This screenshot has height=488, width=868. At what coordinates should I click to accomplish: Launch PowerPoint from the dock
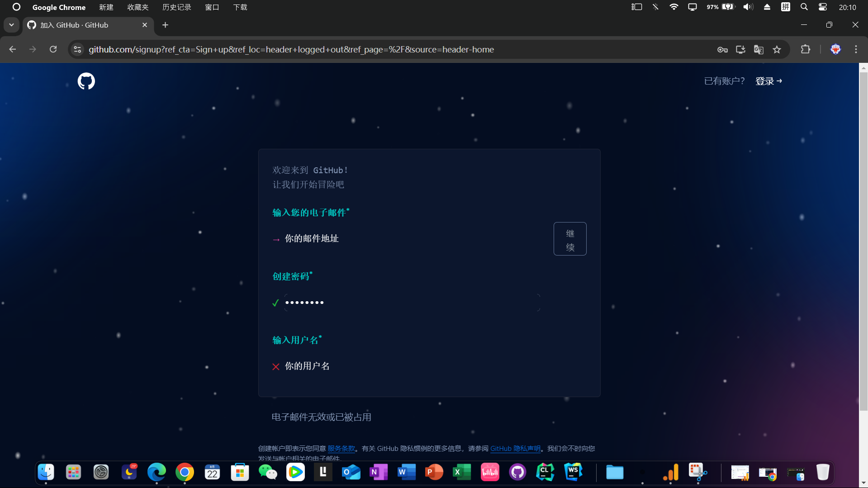click(434, 472)
